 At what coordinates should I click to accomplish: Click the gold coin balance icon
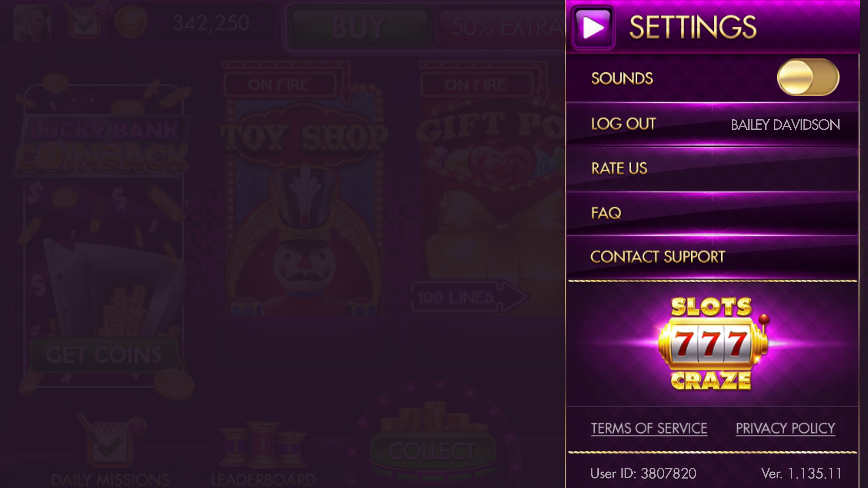[131, 22]
